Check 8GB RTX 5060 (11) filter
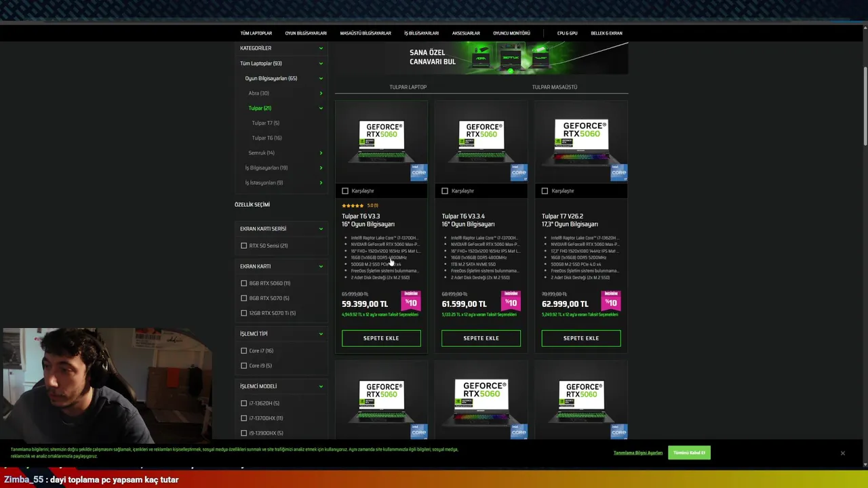Viewport: 868px width, 488px height. pos(244,283)
